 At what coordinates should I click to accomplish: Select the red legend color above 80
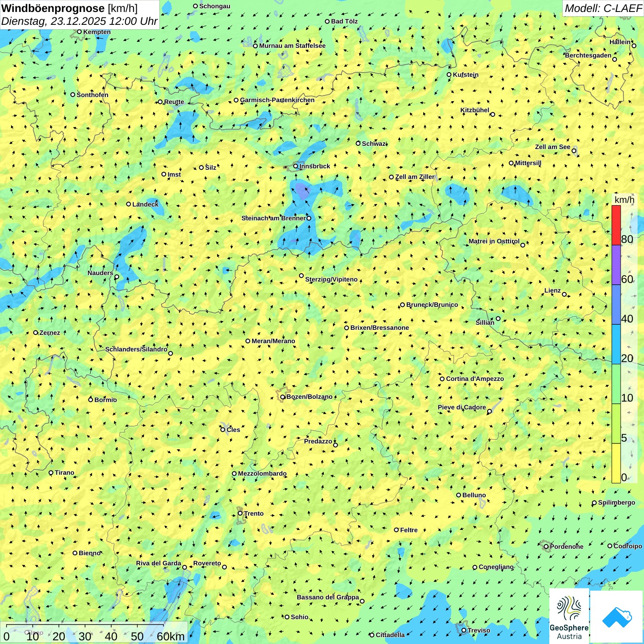click(616, 225)
